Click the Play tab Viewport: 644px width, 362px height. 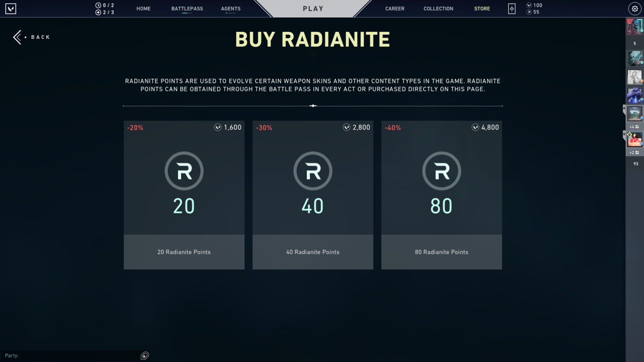[x=313, y=8]
